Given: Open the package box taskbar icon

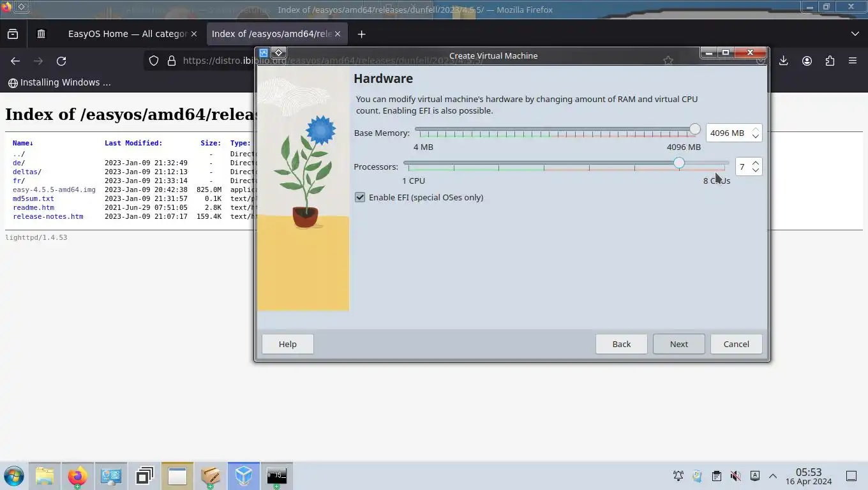Looking at the screenshot, I should click(x=211, y=476).
